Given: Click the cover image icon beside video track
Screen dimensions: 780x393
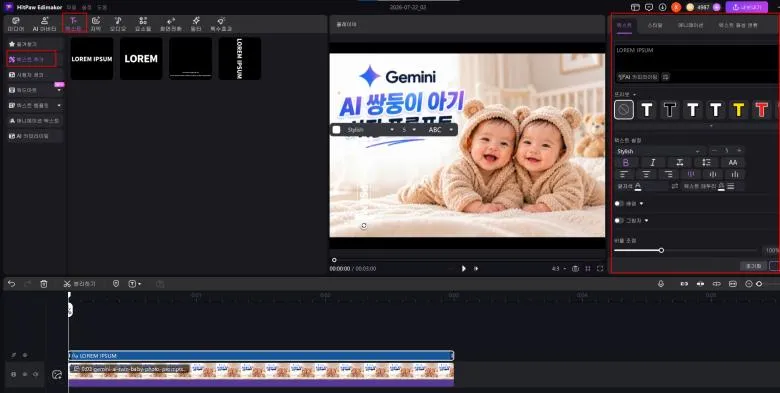Looking at the screenshot, I should tap(57, 375).
